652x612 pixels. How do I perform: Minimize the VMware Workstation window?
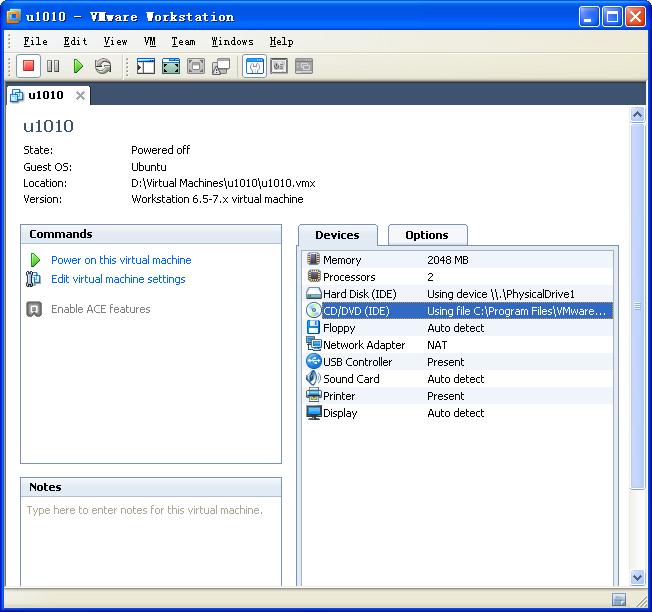pos(589,17)
